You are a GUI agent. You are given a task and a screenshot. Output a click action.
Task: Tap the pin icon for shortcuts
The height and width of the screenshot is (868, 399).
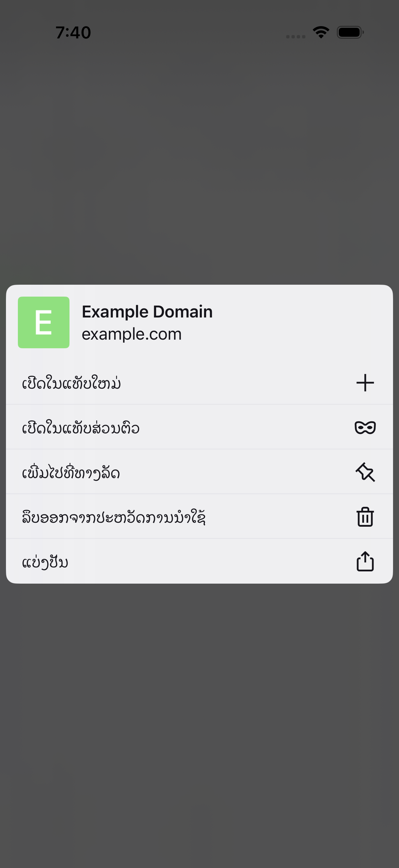coord(365,472)
